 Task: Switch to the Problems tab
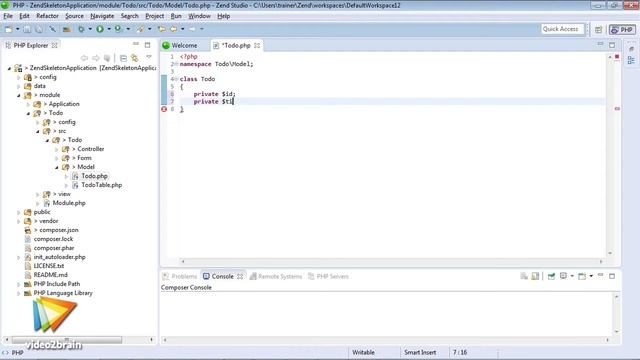tap(180, 276)
